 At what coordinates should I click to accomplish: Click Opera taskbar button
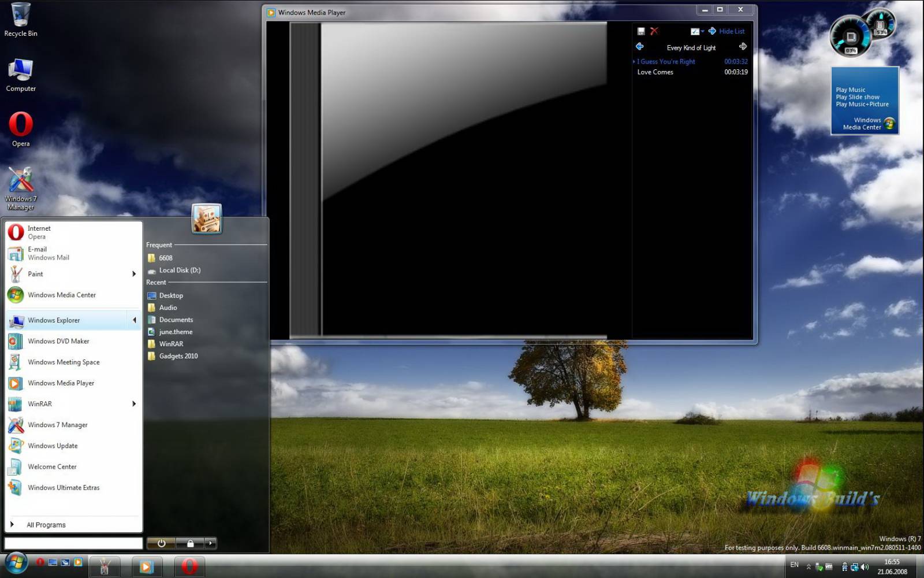(x=189, y=567)
